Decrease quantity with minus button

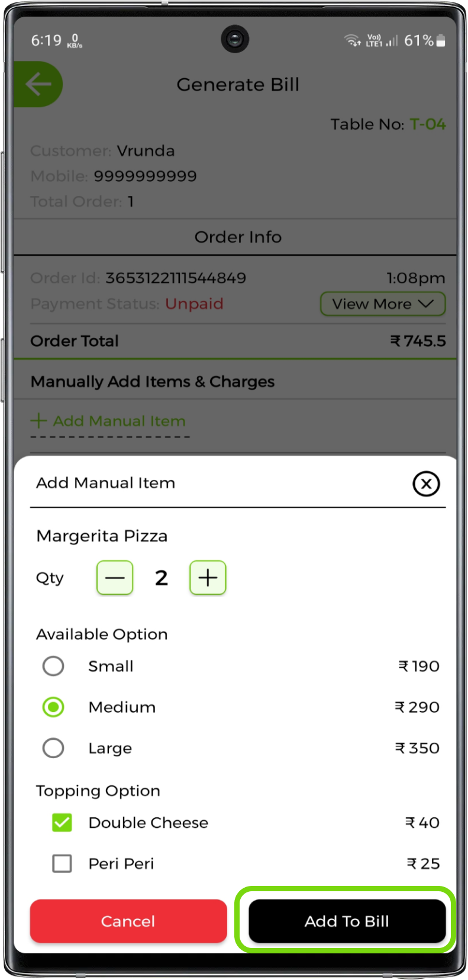click(115, 578)
